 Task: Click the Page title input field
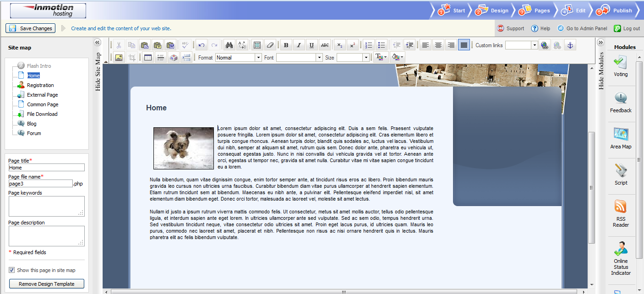pos(46,168)
